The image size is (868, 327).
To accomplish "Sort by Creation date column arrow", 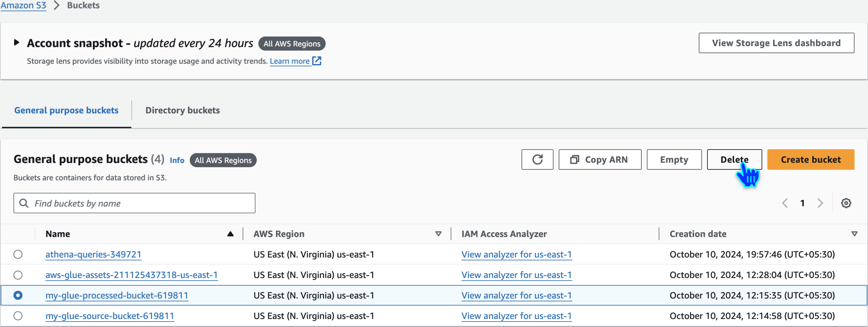I will coord(854,234).
